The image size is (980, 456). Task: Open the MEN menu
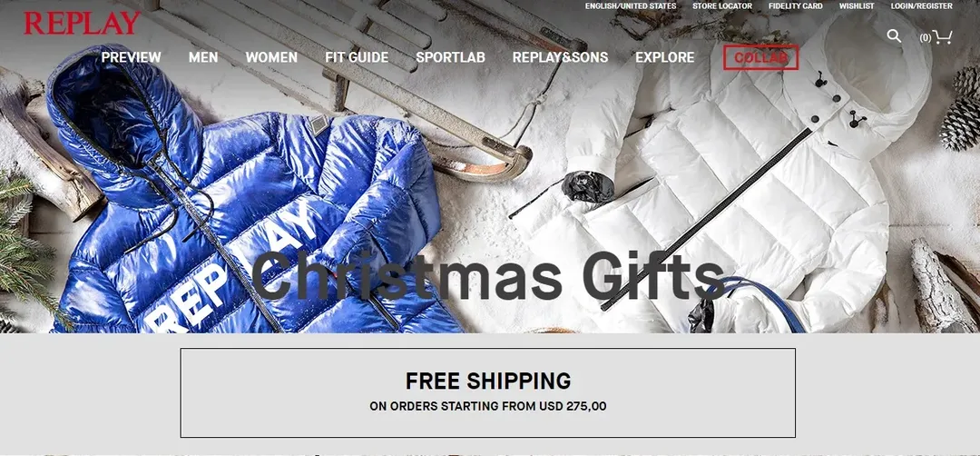click(203, 57)
